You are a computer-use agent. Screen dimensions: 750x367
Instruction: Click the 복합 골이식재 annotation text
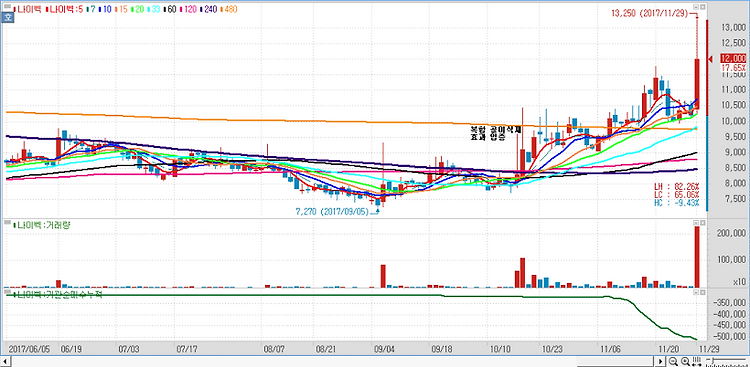pyautogui.click(x=497, y=129)
